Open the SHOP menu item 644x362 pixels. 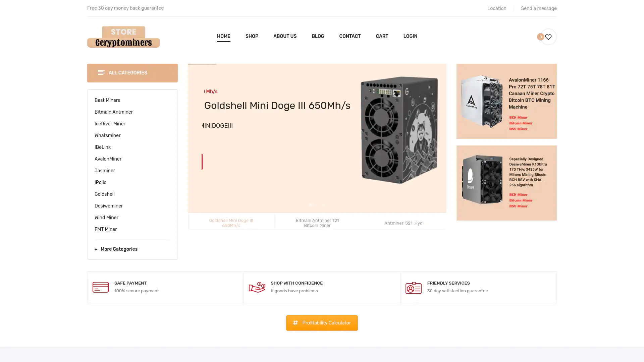pos(252,36)
